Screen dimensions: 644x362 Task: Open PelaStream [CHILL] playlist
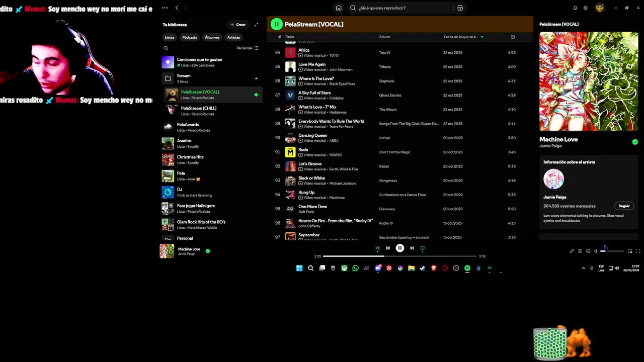(211, 111)
